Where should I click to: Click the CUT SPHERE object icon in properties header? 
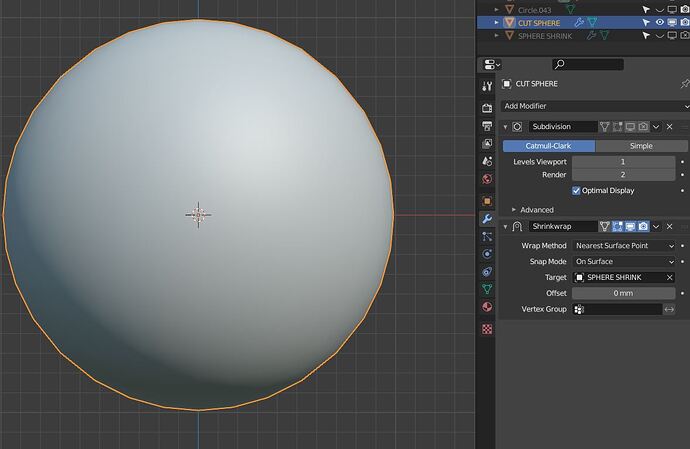pyautogui.click(x=506, y=84)
